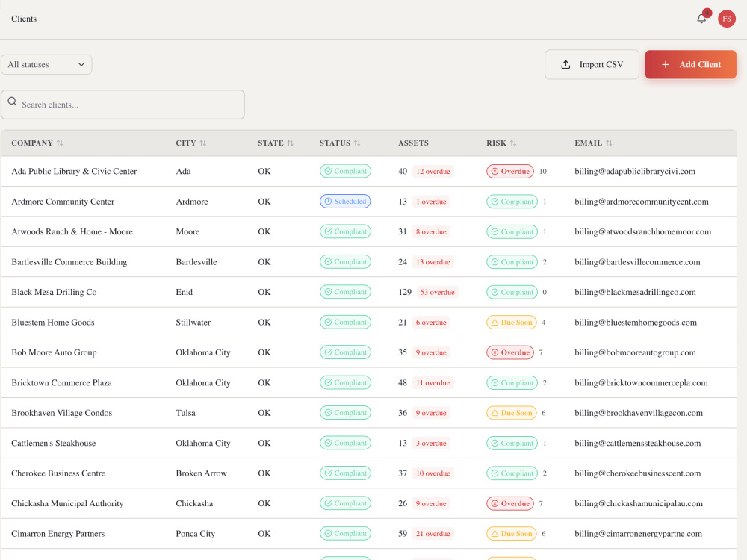Screen dimensions: 747x560
Task: Open Bartlesville Commerce Building client
Action: (x=69, y=262)
